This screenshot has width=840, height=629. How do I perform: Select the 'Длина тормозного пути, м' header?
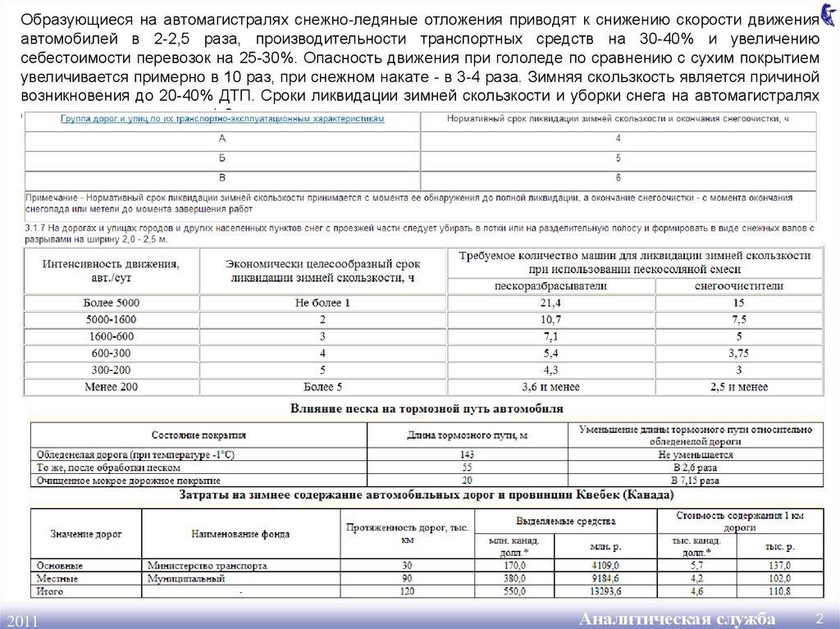(x=467, y=435)
